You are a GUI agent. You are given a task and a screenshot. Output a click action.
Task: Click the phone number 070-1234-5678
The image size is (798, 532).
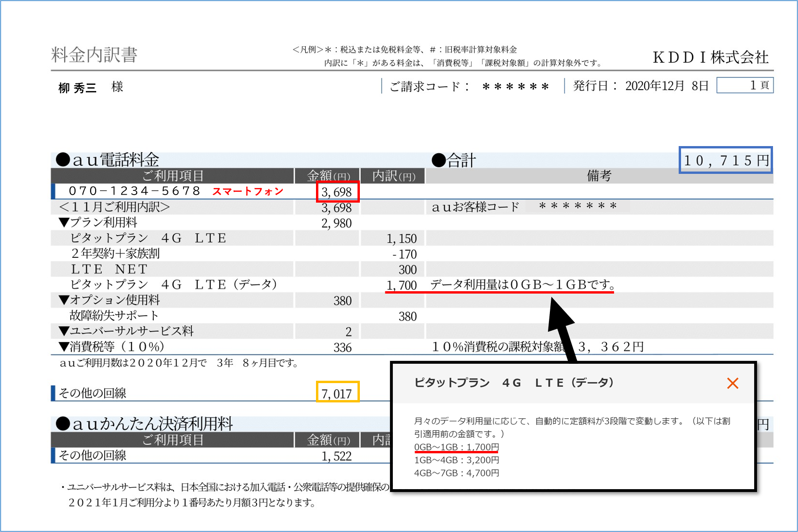click(135, 191)
